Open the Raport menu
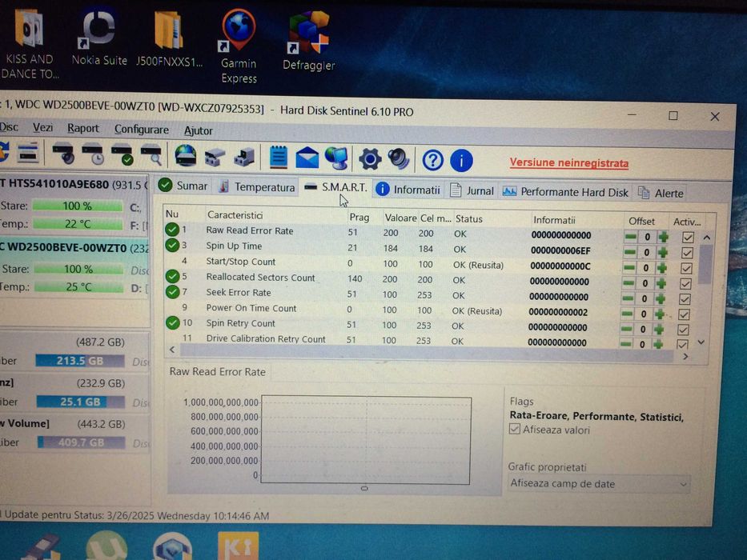 point(83,129)
